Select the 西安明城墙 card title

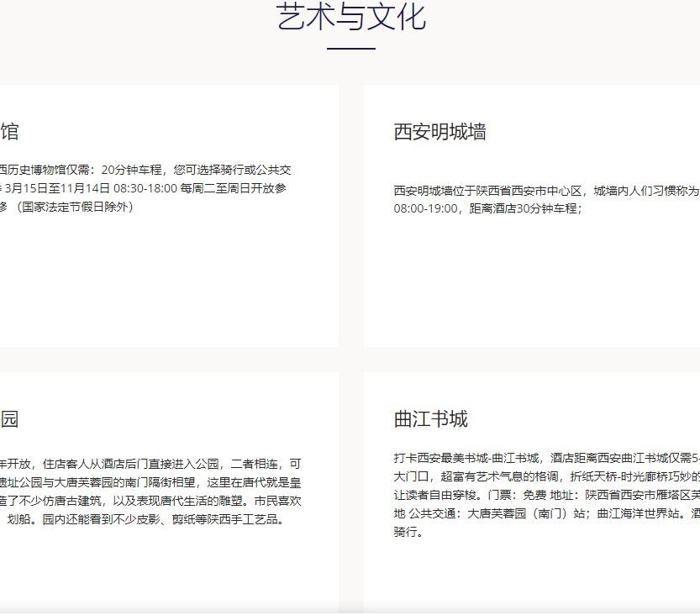(x=439, y=132)
